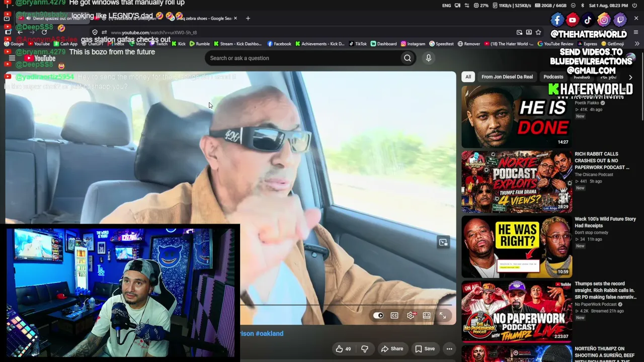Open the No Paperwork Podcast Live thumbnail
The image size is (644, 362).
(x=517, y=311)
